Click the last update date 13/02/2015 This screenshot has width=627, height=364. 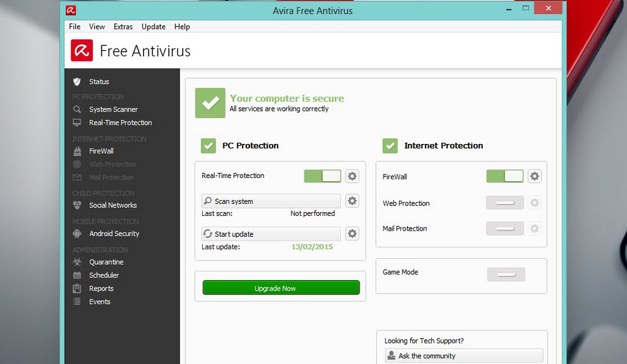tap(312, 247)
